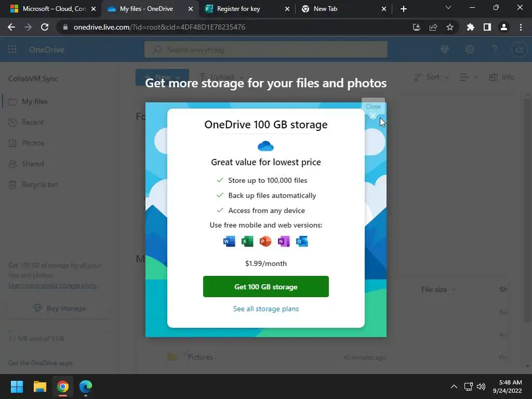Viewport: 532px width, 399px height.
Task: Open the Windows Start menu
Action: [x=17, y=387]
